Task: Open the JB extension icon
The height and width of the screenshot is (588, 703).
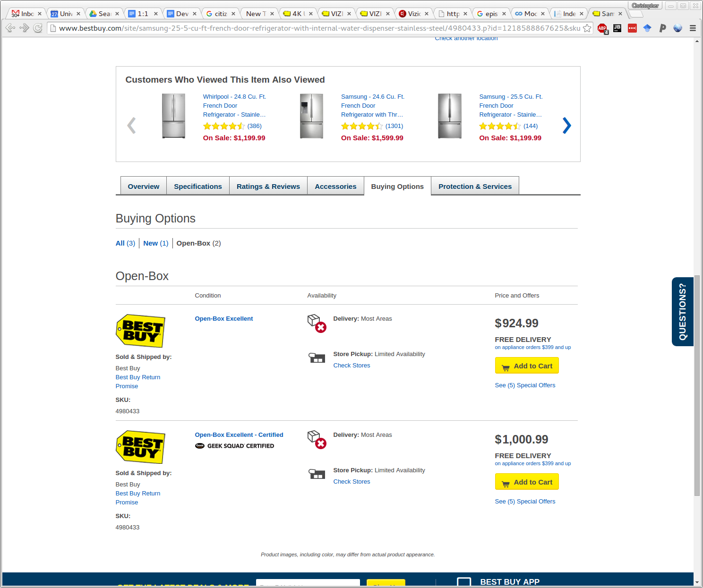Action: point(617,28)
